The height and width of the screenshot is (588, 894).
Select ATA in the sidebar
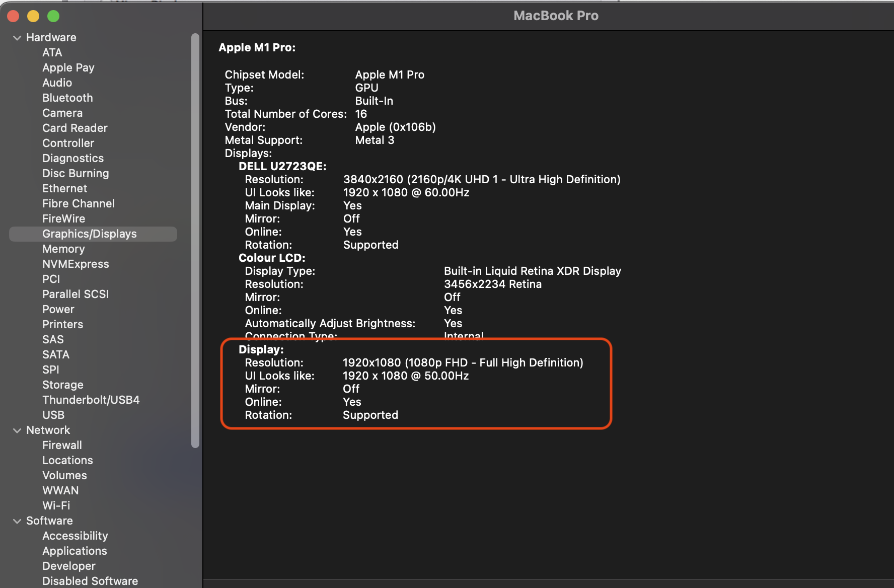(52, 53)
